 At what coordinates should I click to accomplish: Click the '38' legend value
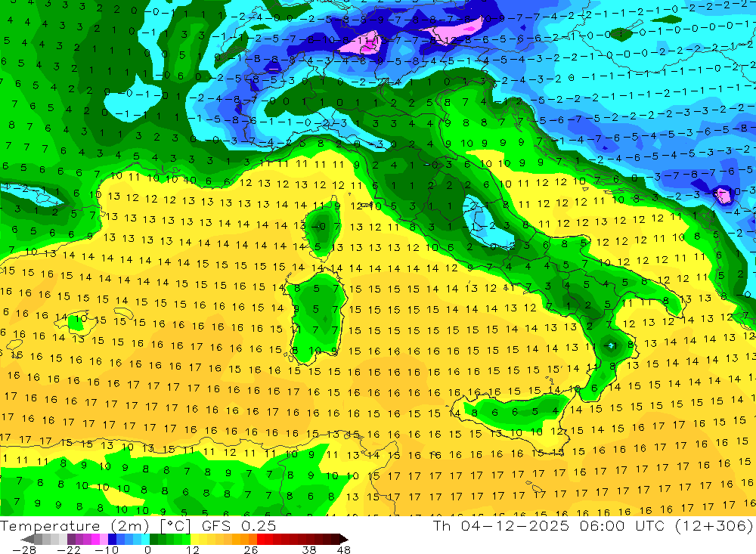pos(309,549)
